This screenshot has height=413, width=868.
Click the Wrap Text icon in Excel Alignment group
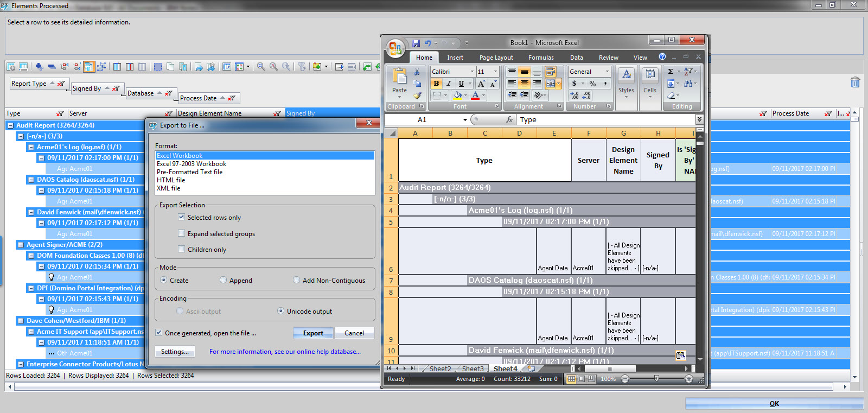click(x=550, y=72)
